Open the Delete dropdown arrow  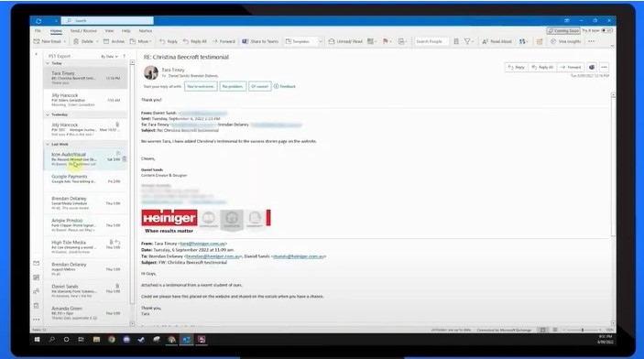click(x=97, y=41)
